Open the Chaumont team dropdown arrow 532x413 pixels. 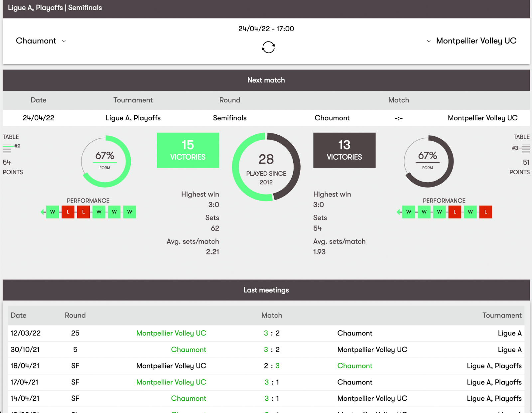64,41
